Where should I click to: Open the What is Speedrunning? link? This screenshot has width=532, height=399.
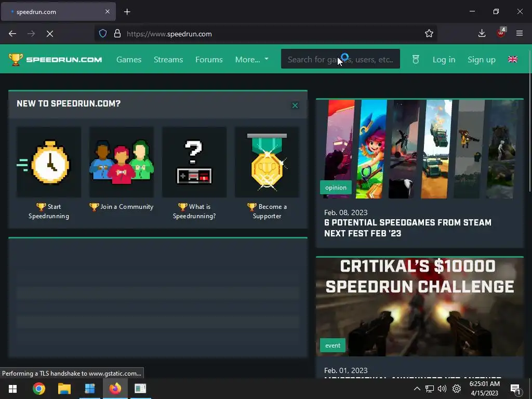pyautogui.click(x=194, y=211)
